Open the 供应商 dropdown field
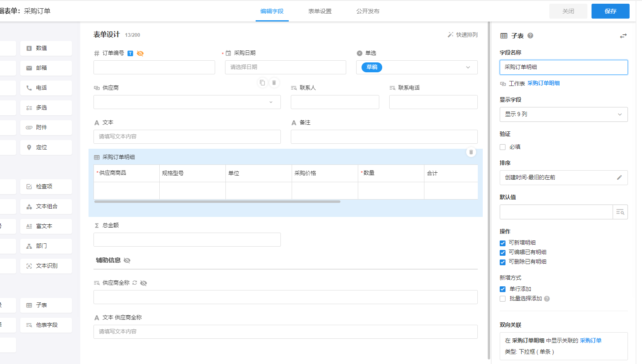642x364 pixels. pos(187,102)
